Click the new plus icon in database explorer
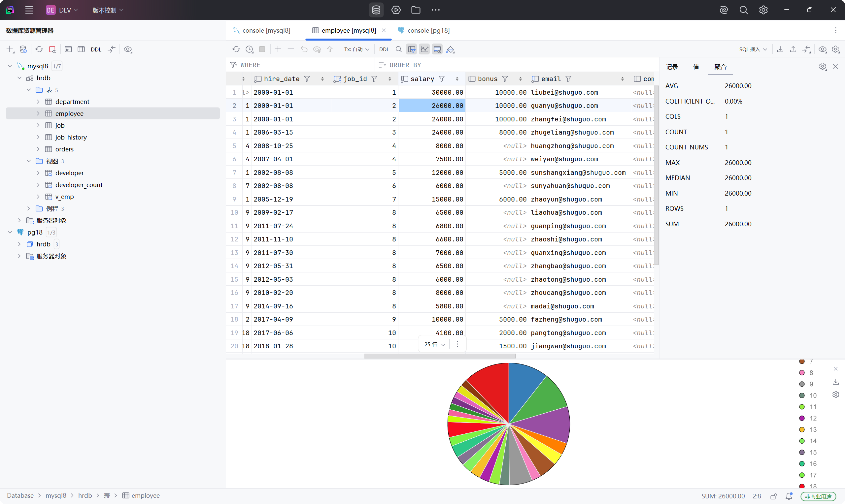Viewport: 845px width, 504px height. [x=10, y=49]
